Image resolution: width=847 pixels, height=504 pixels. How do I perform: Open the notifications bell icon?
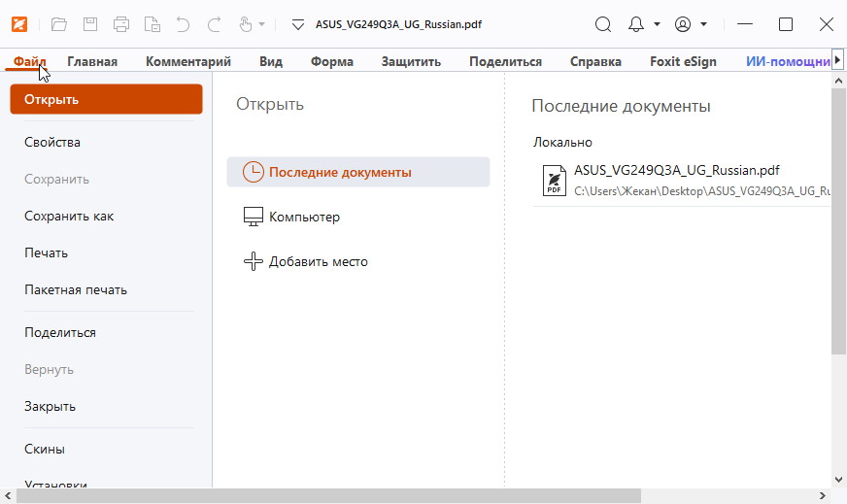(x=636, y=24)
